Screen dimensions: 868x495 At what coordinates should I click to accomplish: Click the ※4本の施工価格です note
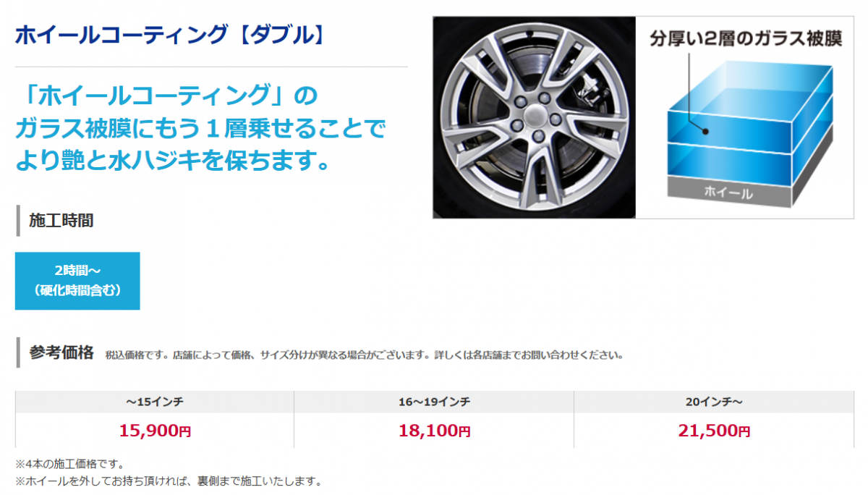click(69, 463)
